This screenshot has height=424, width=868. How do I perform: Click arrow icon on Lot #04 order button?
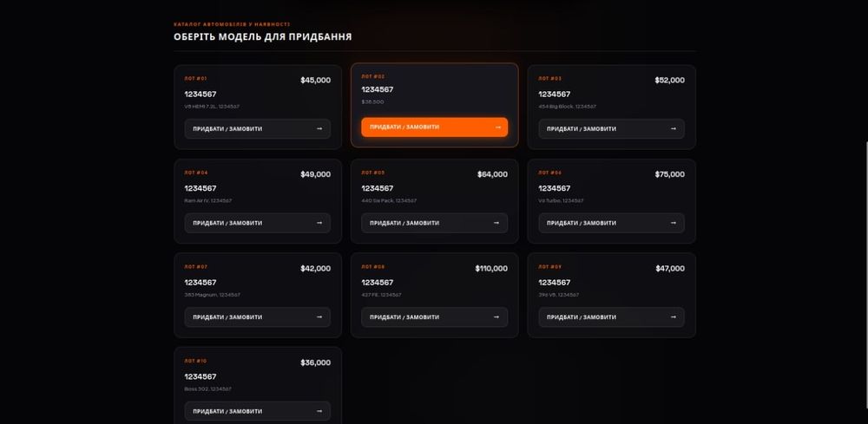coord(319,223)
